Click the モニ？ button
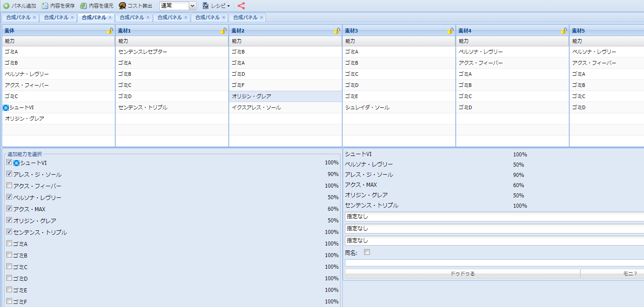Screen dimensions: 644x307 tap(612, 274)
